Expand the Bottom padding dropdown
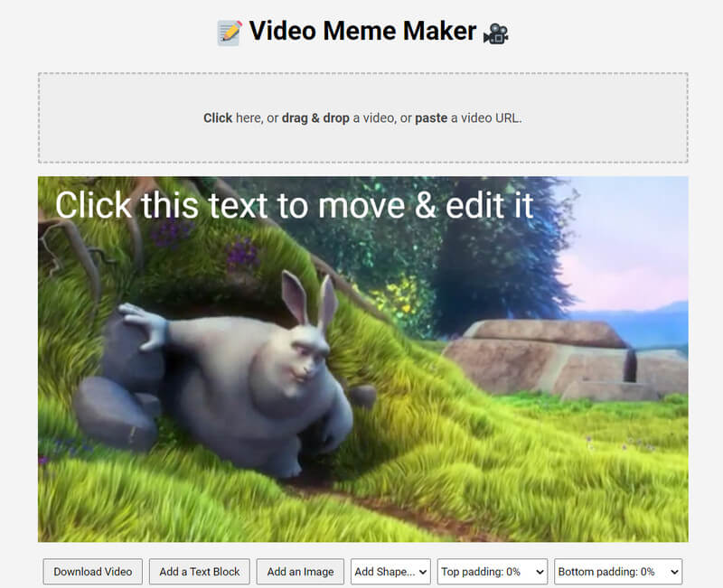 click(x=618, y=572)
